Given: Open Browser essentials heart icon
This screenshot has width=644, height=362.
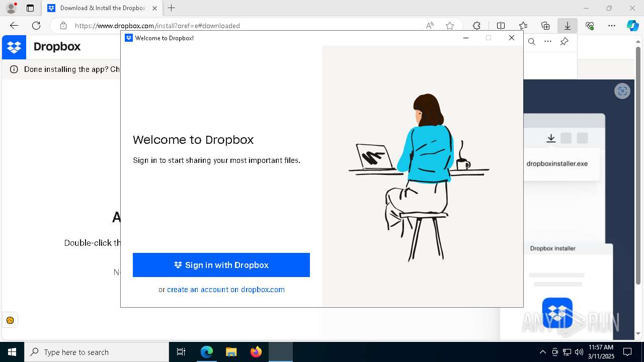Looking at the screenshot, I should [x=590, y=26].
